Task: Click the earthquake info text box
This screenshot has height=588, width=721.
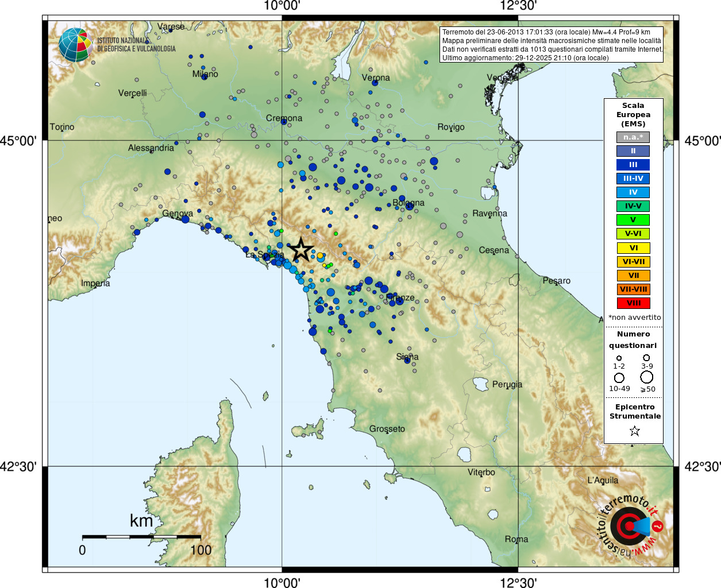Action: 552,45
